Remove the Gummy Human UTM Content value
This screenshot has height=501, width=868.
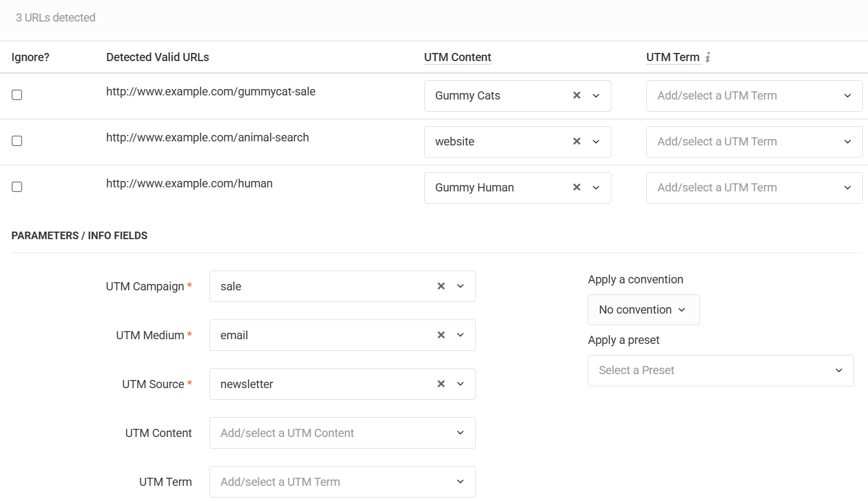[577, 187]
